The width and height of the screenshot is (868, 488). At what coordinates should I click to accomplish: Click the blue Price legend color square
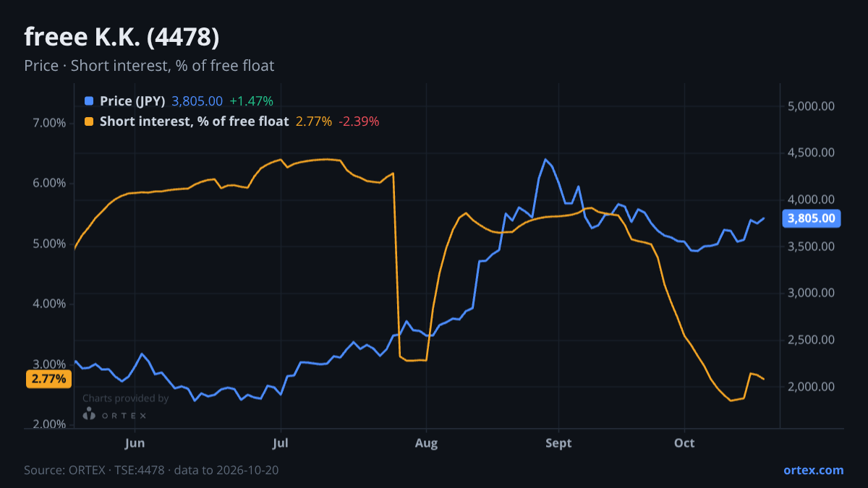click(89, 101)
